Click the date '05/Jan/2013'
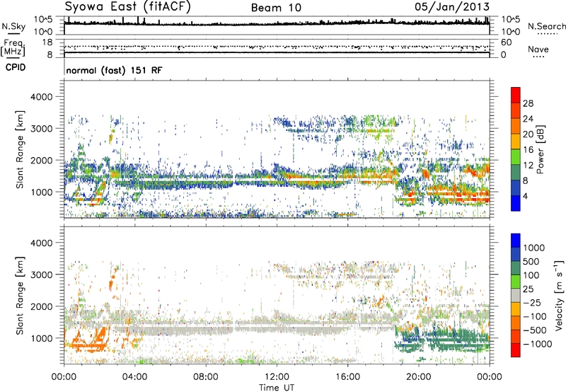This screenshot has height=392, width=566. (452, 6)
